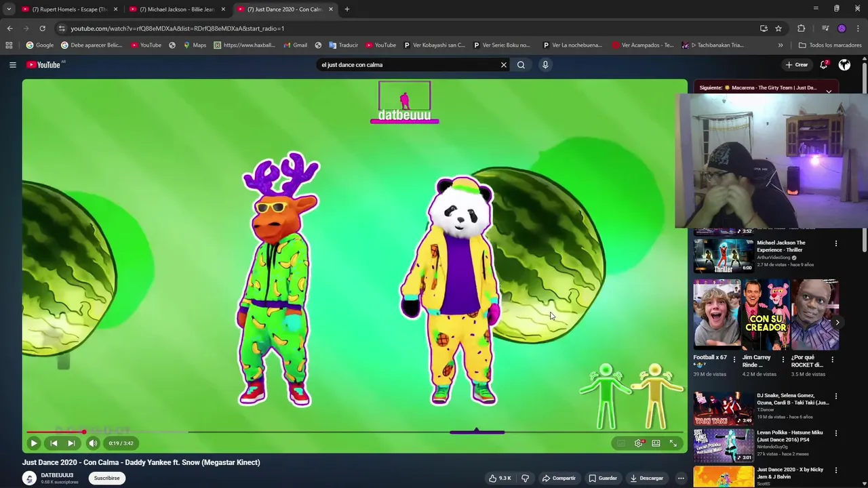The height and width of the screenshot is (488, 868).
Task: Open options for Football x 67 short
Action: click(734, 359)
